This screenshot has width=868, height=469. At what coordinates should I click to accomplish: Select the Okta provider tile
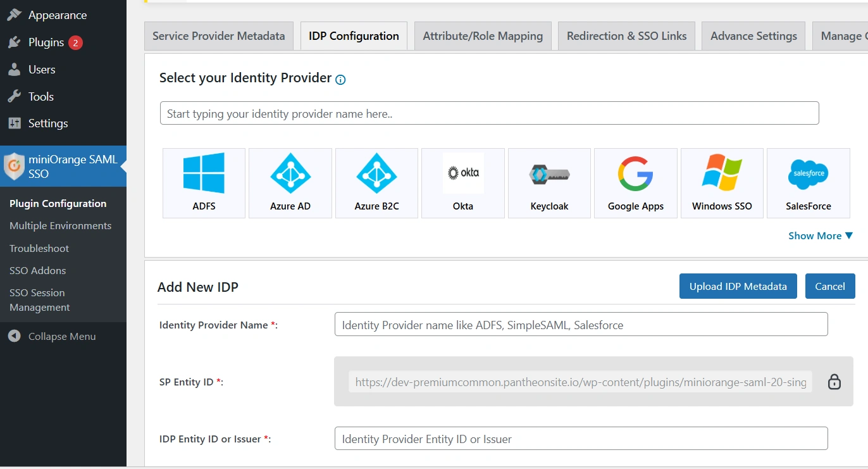[x=463, y=183]
